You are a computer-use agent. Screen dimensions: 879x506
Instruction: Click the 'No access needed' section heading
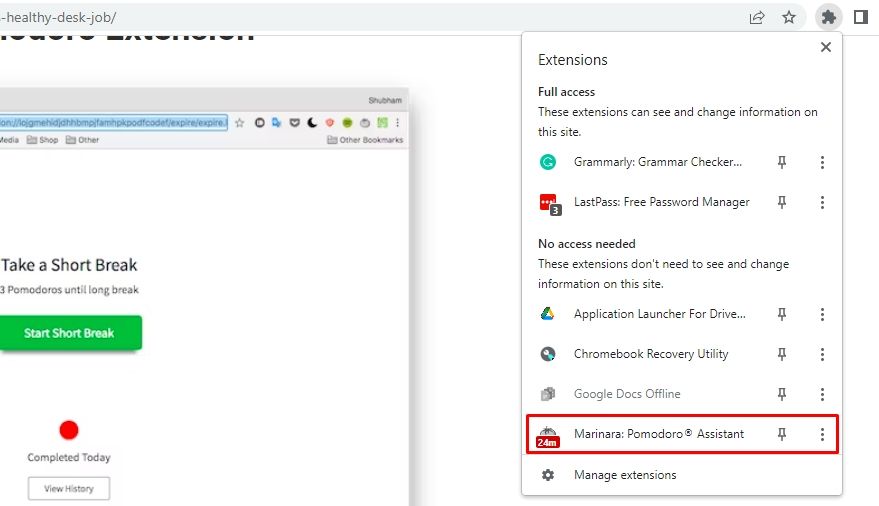coord(586,244)
